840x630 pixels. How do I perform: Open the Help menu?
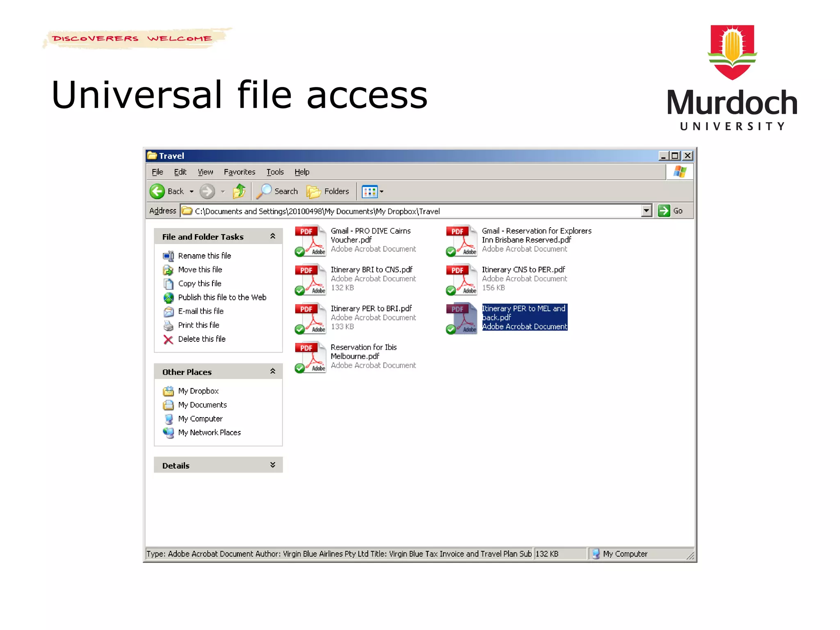pos(302,172)
